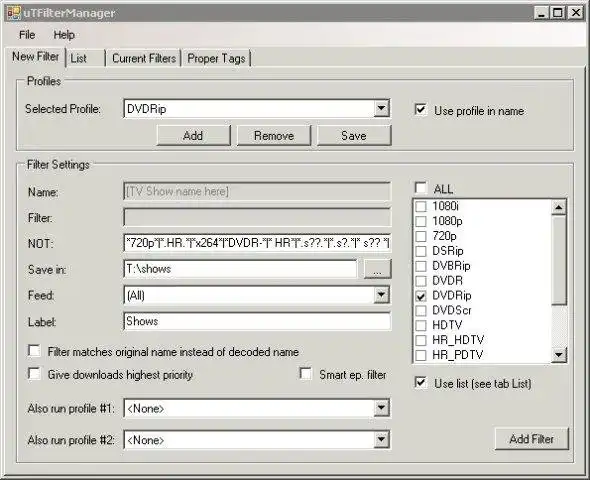Toggle Use list (see tab List) checkbox
The width and height of the screenshot is (590, 480).
421,383
